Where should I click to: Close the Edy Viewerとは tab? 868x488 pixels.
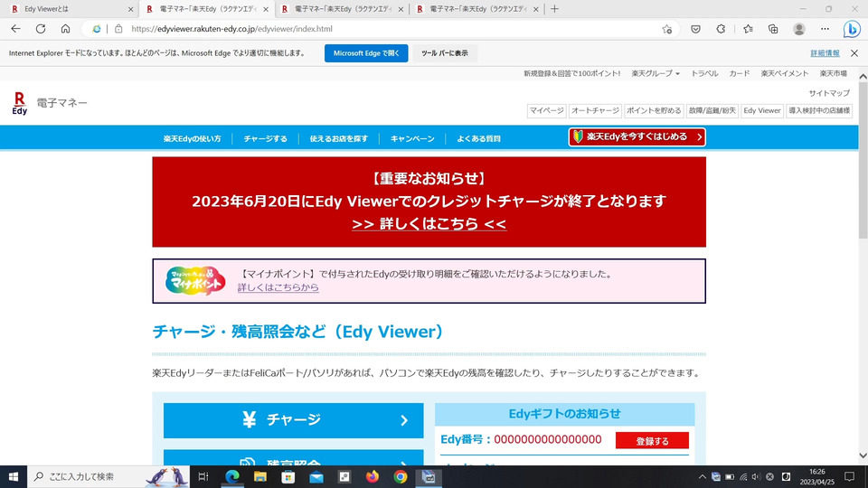(130, 9)
